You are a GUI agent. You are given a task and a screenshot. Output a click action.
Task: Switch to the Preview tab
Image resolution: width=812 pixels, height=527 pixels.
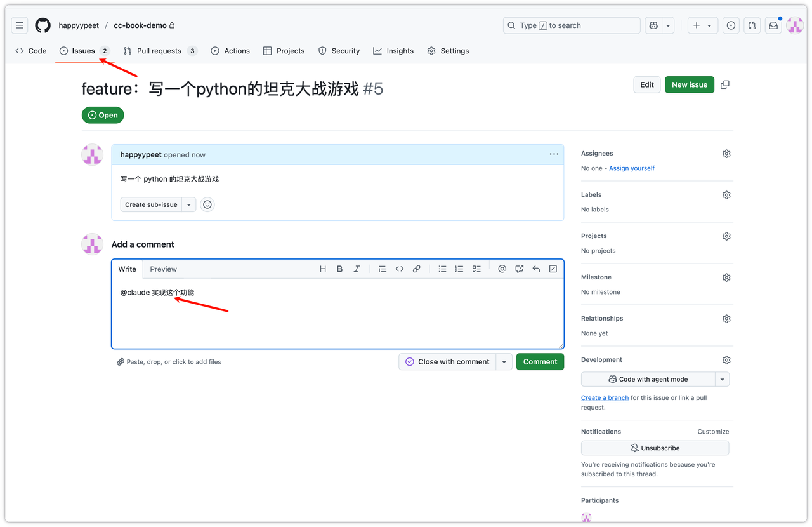[163, 269]
